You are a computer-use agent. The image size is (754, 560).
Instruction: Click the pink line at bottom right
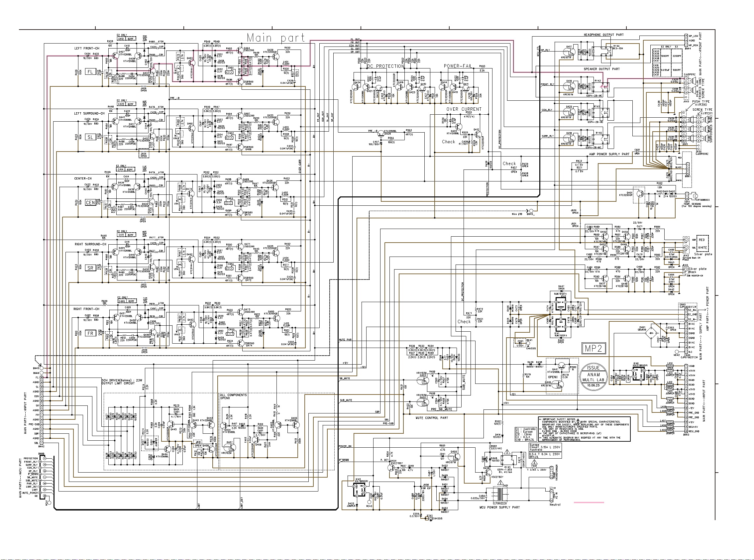tap(589, 503)
